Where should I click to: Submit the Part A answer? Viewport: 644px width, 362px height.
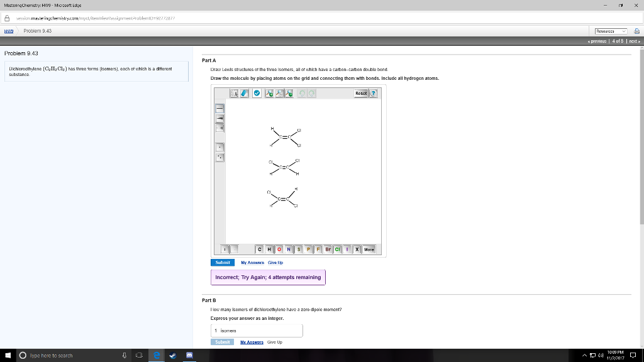[222, 263]
